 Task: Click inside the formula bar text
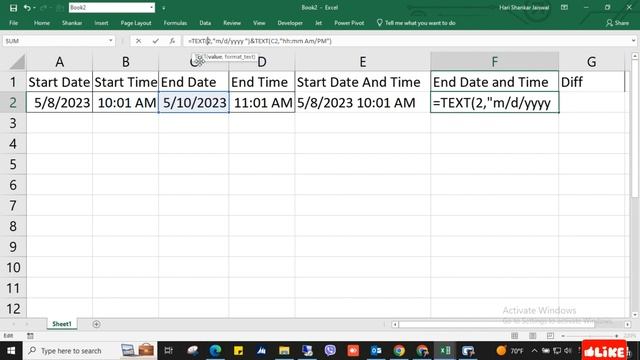tap(260, 41)
